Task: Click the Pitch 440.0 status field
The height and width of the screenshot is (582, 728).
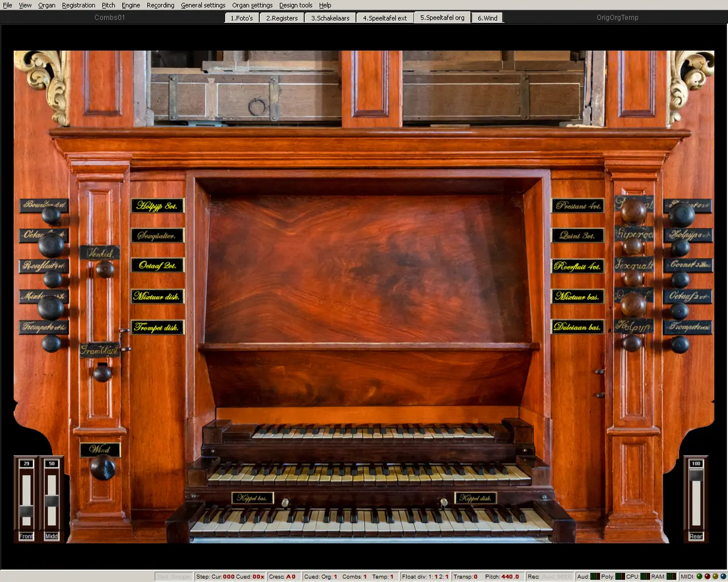Action: 502,576
